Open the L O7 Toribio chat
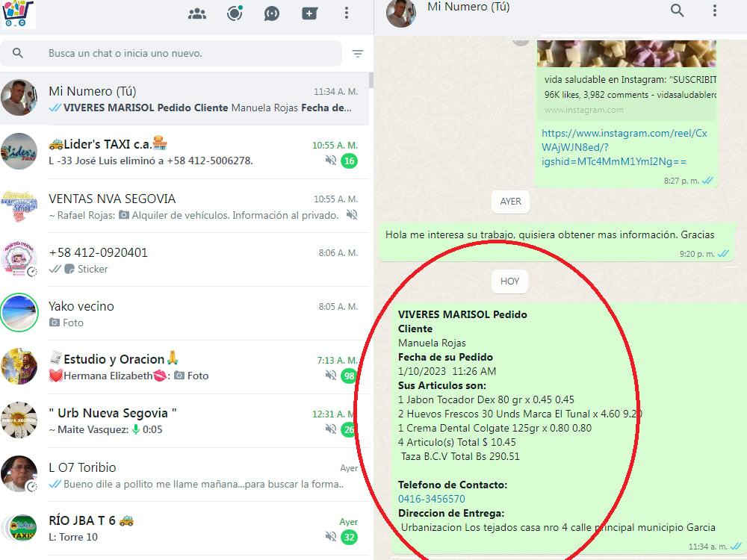 pos(185,475)
